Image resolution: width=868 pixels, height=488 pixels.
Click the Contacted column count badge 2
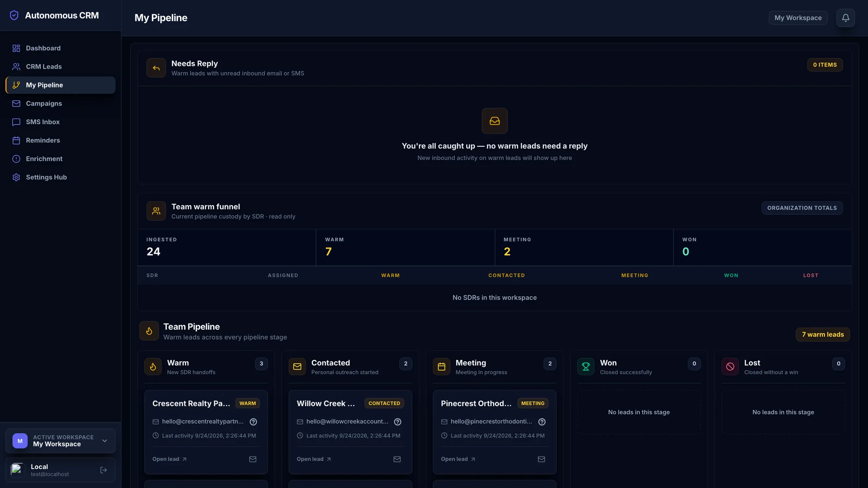pos(406,364)
